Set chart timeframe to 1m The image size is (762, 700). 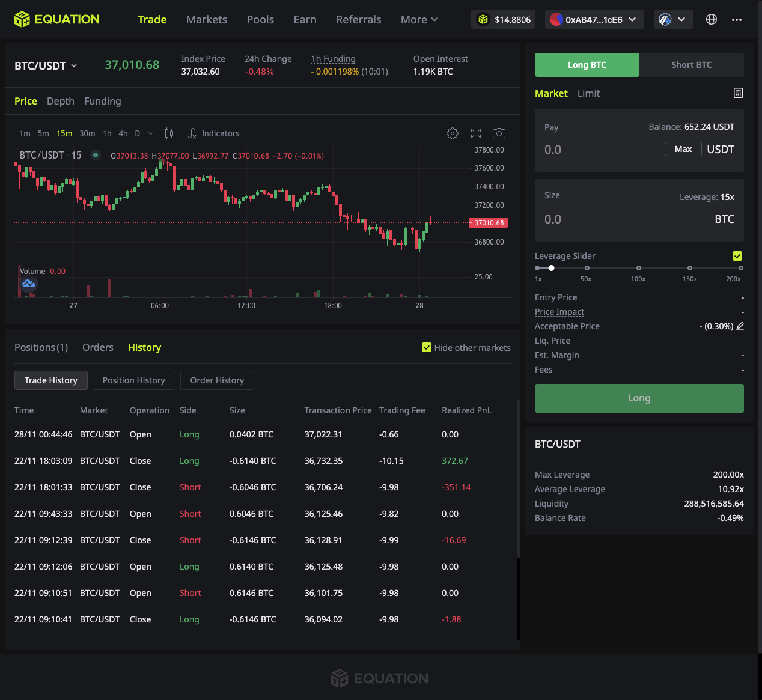pyautogui.click(x=25, y=133)
